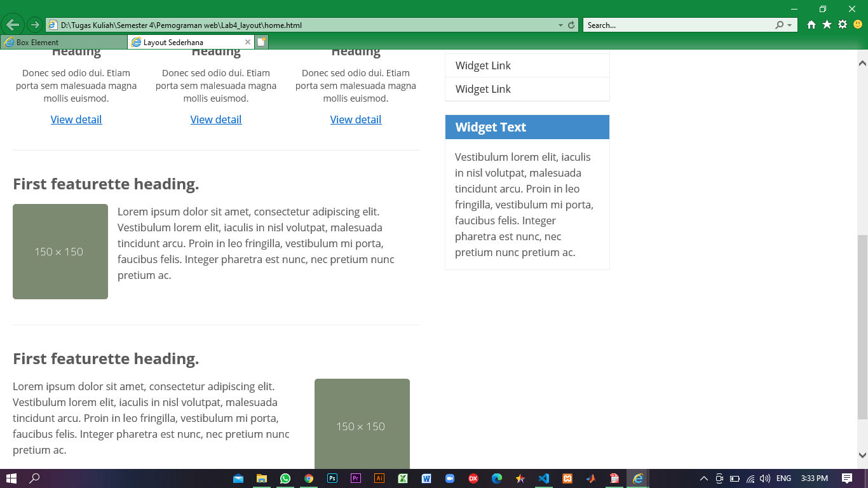Launch Microsoft Word from the taskbar

click(x=426, y=478)
